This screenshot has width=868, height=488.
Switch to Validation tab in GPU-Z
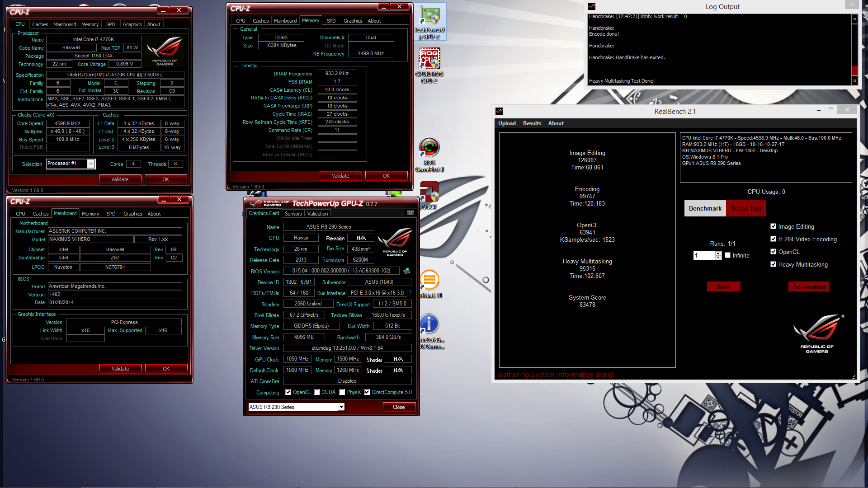pyautogui.click(x=317, y=214)
